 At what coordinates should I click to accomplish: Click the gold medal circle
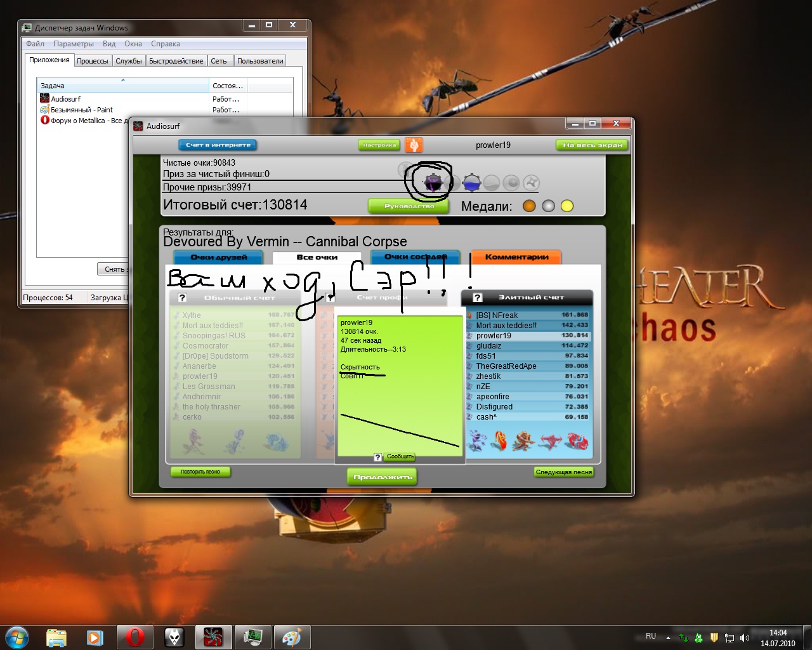pyautogui.click(x=567, y=206)
